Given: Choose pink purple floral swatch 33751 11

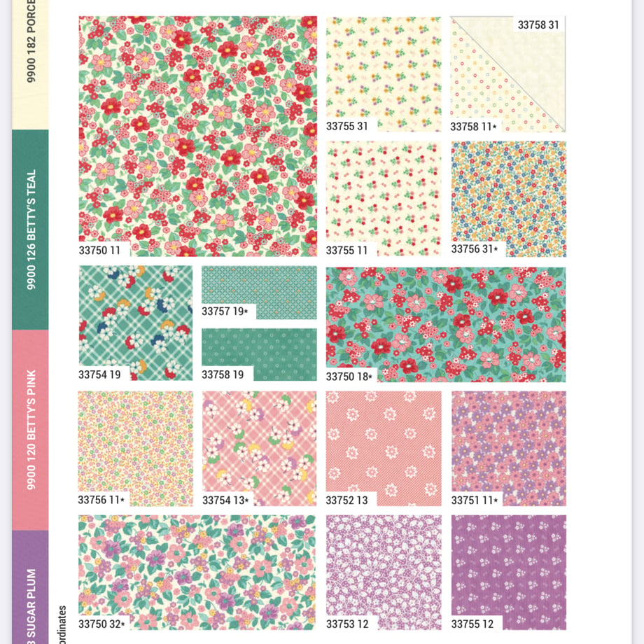Looking at the screenshot, I should 508,449.
